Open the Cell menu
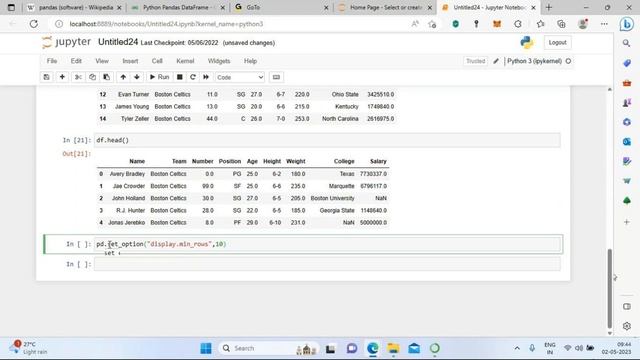The image size is (640, 360). coord(157,61)
